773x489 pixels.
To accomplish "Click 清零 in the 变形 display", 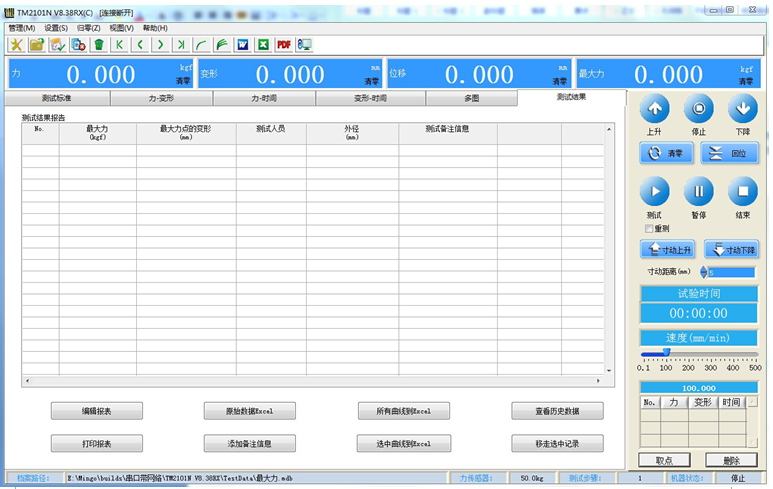I will (x=372, y=81).
